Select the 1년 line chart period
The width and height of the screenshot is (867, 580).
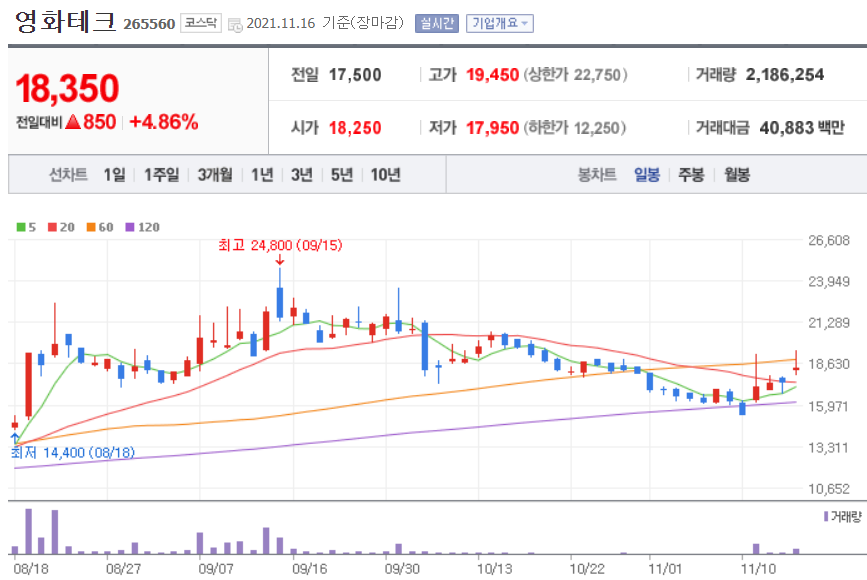[262, 175]
